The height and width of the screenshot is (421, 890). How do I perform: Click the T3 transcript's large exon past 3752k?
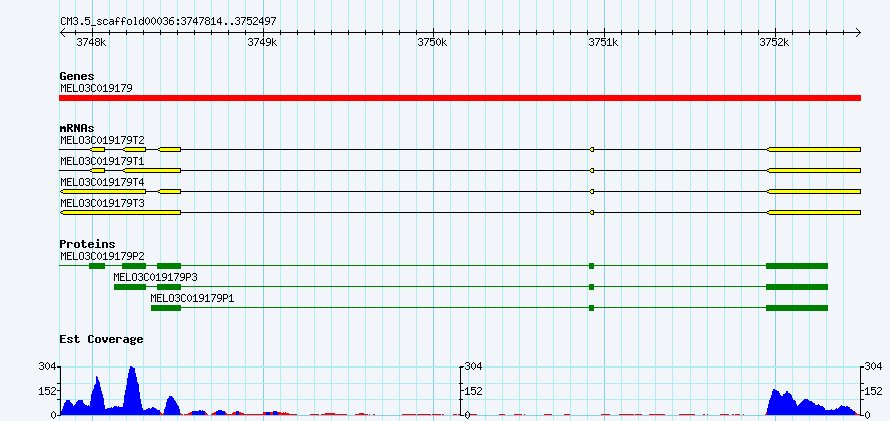click(x=814, y=212)
